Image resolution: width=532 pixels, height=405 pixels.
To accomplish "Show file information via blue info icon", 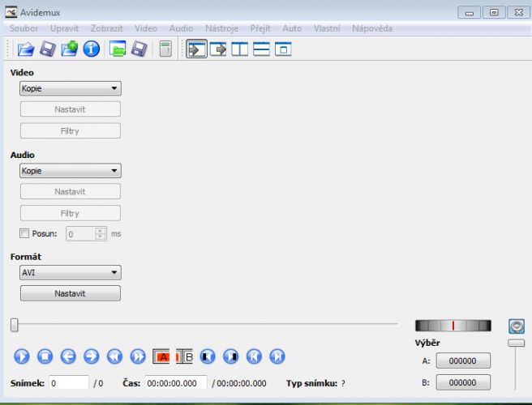I will 92,49.
